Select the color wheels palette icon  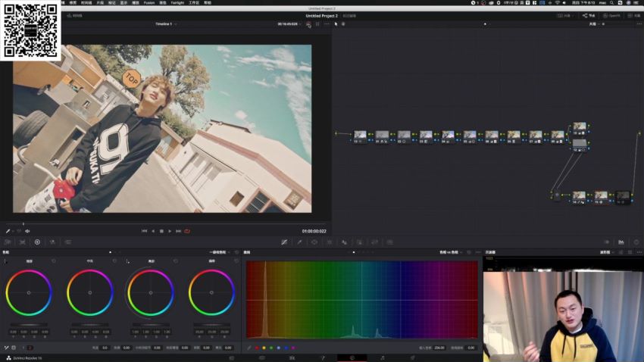[37, 242]
